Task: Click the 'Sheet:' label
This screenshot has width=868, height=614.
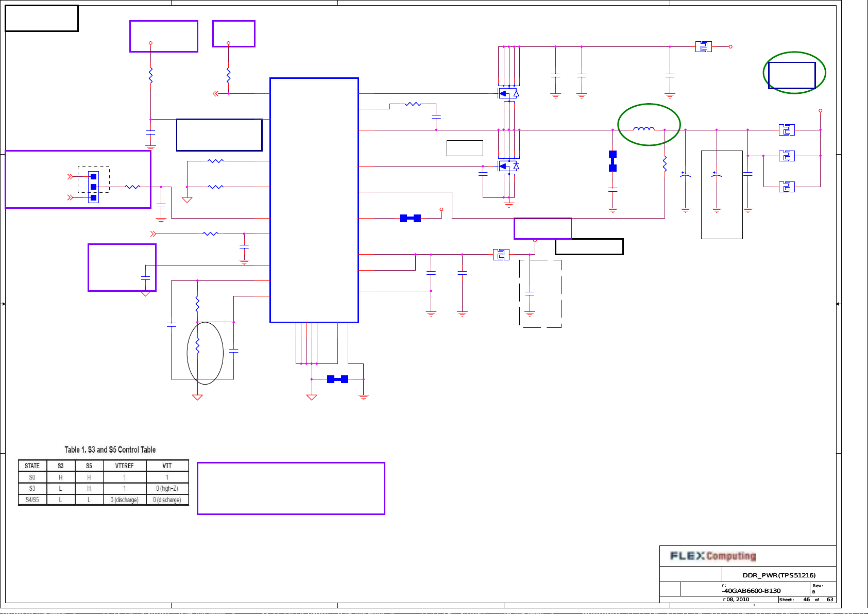Action: [787, 600]
